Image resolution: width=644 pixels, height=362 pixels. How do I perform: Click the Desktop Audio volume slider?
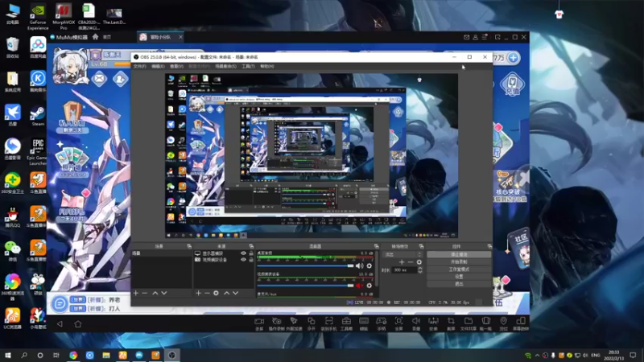click(x=305, y=266)
